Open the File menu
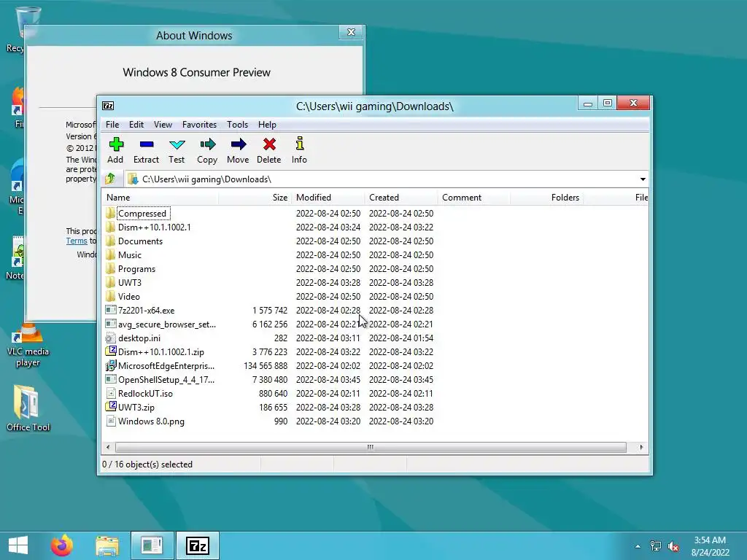 pyautogui.click(x=112, y=124)
